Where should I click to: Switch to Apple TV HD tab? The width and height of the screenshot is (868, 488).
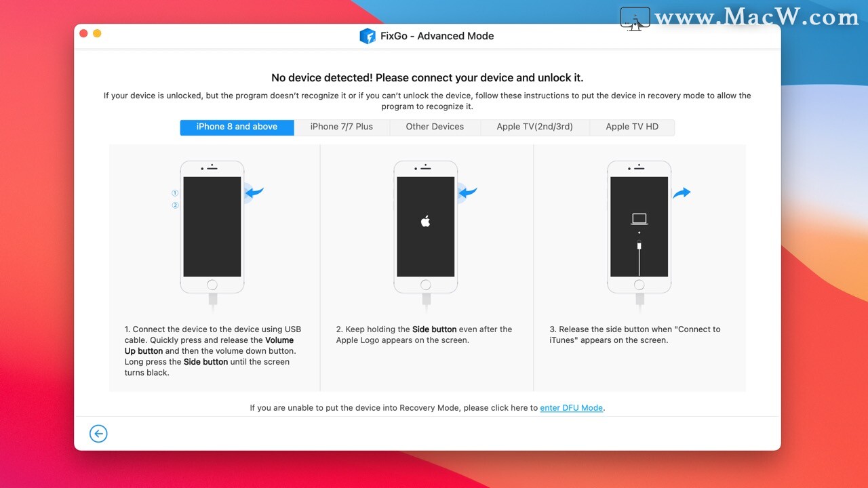632,127
